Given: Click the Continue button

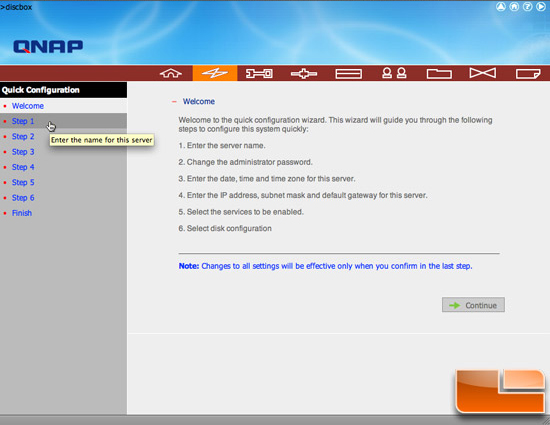Looking at the screenshot, I should tap(473, 305).
